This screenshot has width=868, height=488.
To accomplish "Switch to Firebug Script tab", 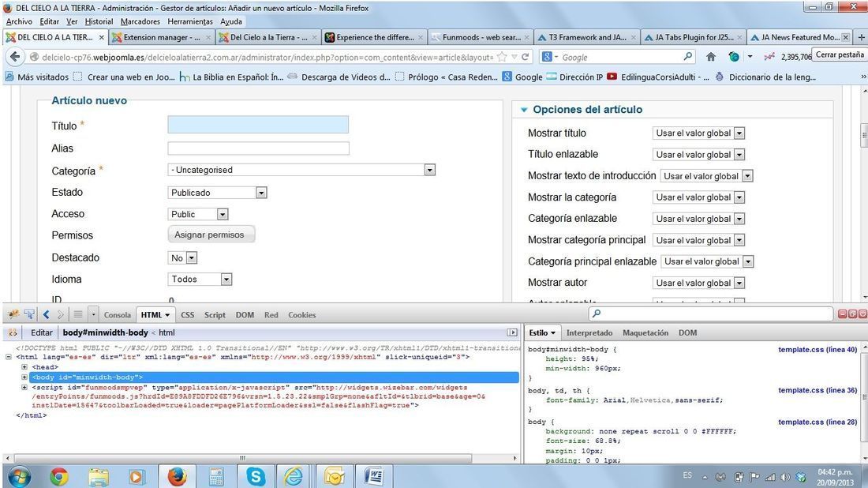I will tap(215, 314).
